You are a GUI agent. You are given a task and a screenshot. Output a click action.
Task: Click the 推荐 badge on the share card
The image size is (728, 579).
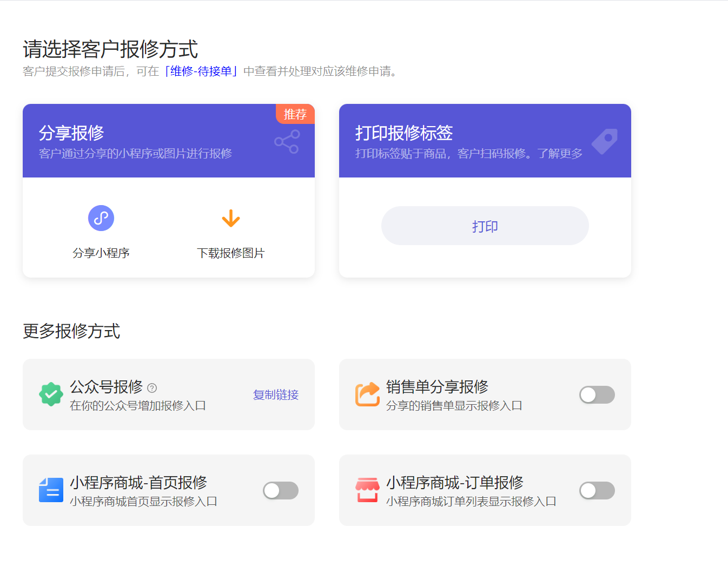295,114
